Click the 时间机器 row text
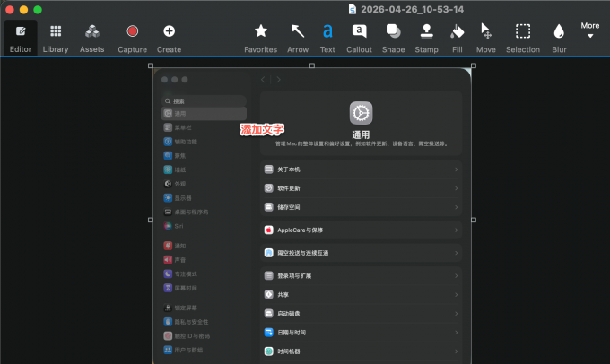 point(288,351)
